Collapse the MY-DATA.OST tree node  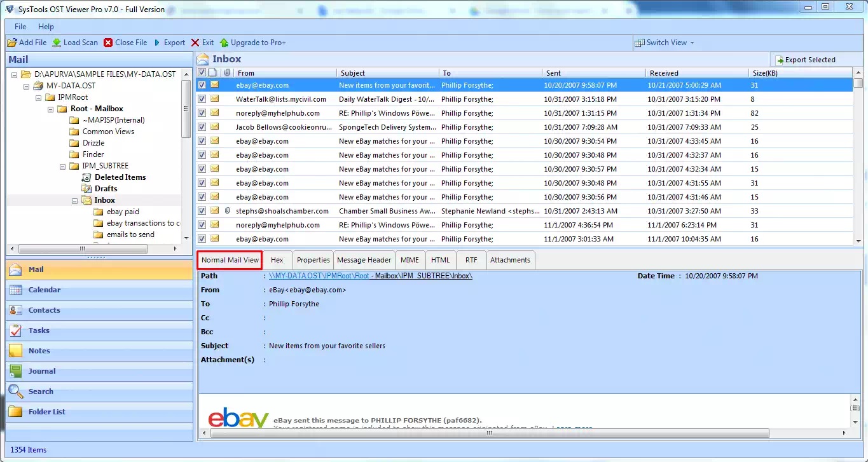click(27, 86)
